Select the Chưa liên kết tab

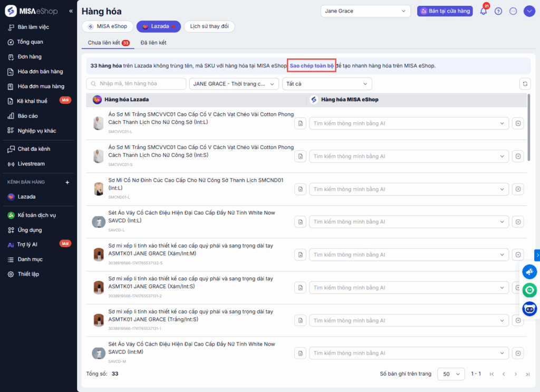pyautogui.click(x=108, y=43)
